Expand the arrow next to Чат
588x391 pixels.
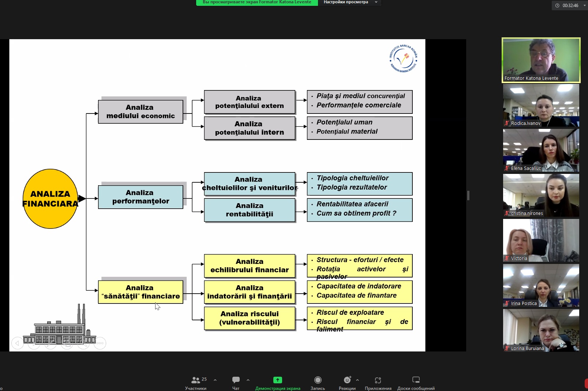point(248,380)
